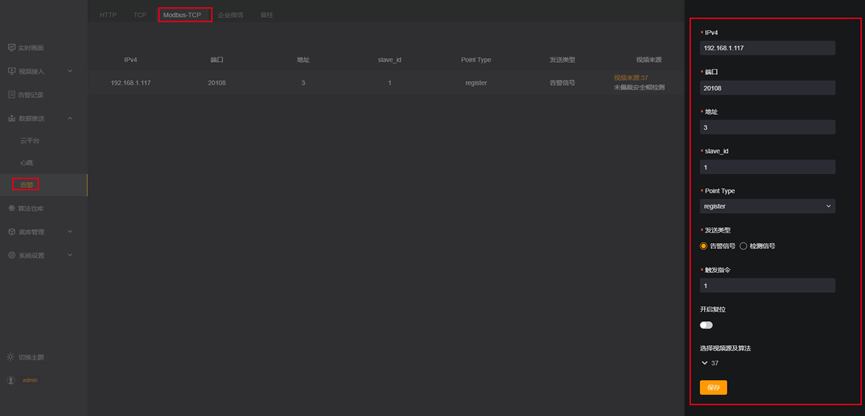The image size is (865, 416).
Task: Open 实时画面 in the sidebar
Action: pyautogui.click(x=31, y=48)
